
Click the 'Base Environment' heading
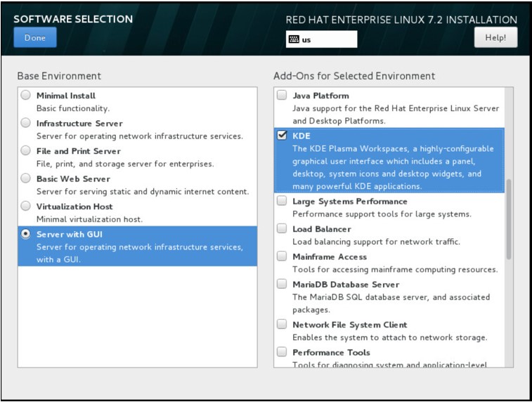pyautogui.click(x=59, y=76)
